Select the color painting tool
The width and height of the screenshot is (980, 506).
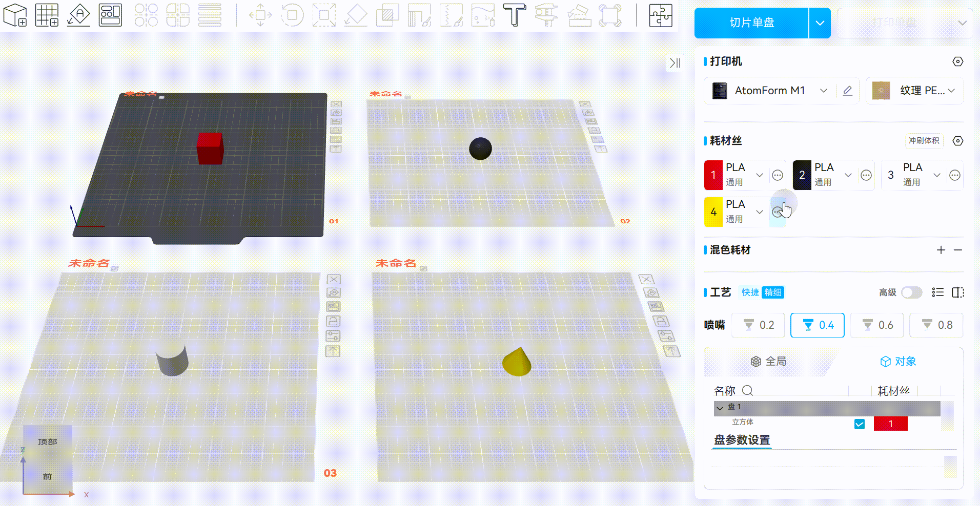tap(483, 15)
